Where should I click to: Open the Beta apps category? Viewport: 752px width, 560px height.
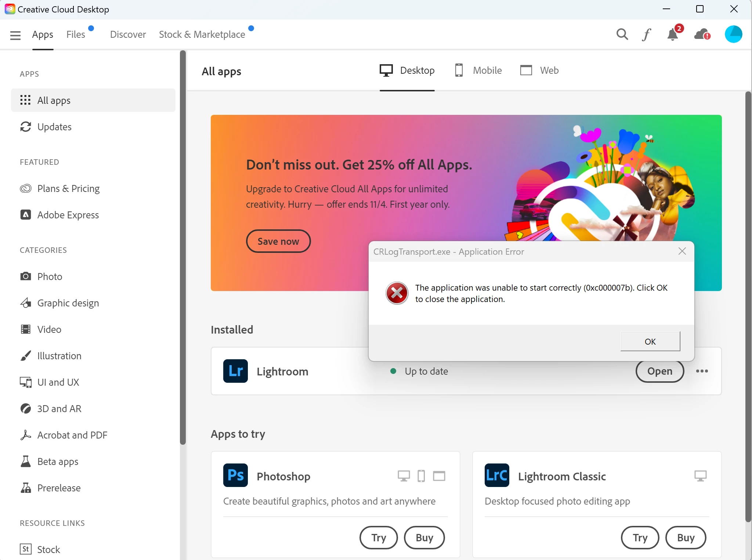(x=58, y=461)
